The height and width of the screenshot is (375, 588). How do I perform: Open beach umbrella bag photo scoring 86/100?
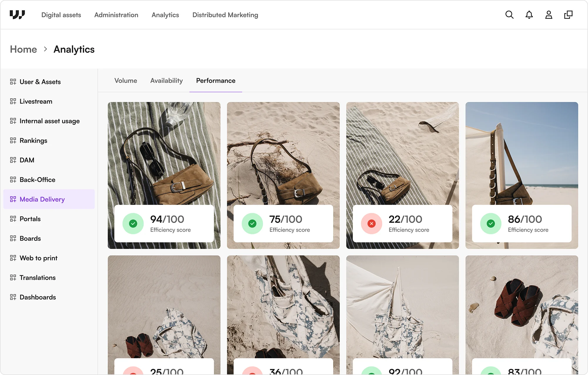point(522,153)
